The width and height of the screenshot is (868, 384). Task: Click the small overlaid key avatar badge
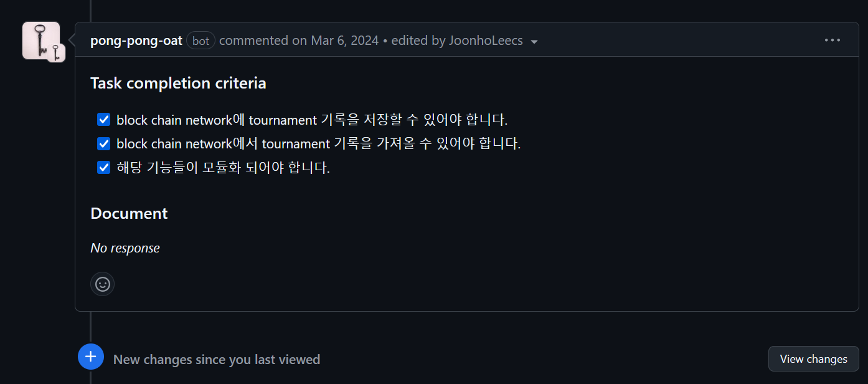56,53
